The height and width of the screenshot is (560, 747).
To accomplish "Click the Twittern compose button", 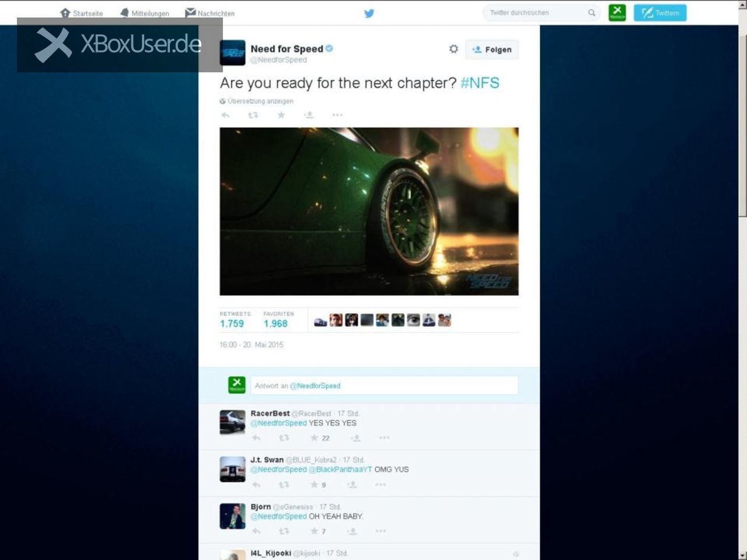I will point(660,13).
